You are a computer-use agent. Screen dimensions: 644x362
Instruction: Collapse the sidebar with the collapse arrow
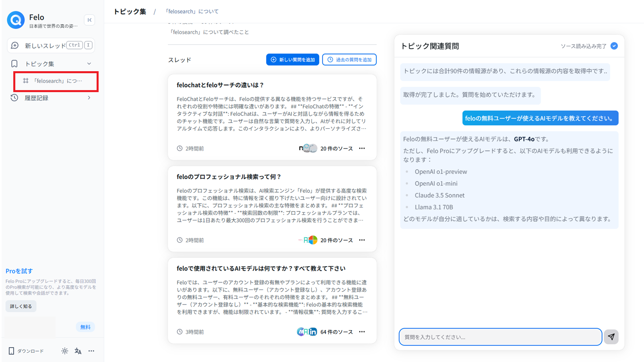[x=89, y=20]
